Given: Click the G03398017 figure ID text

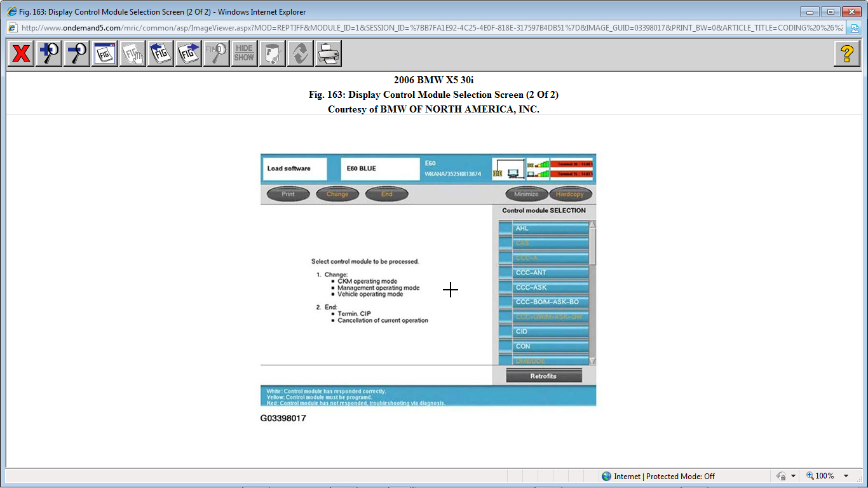Looking at the screenshot, I should 283,418.
